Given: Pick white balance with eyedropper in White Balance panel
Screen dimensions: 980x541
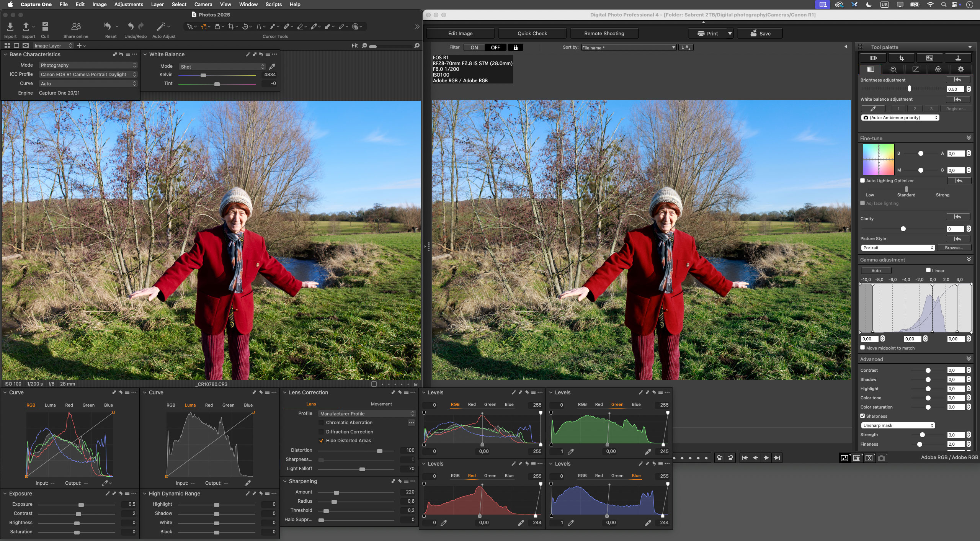Looking at the screenshot, I should [272, 67].
